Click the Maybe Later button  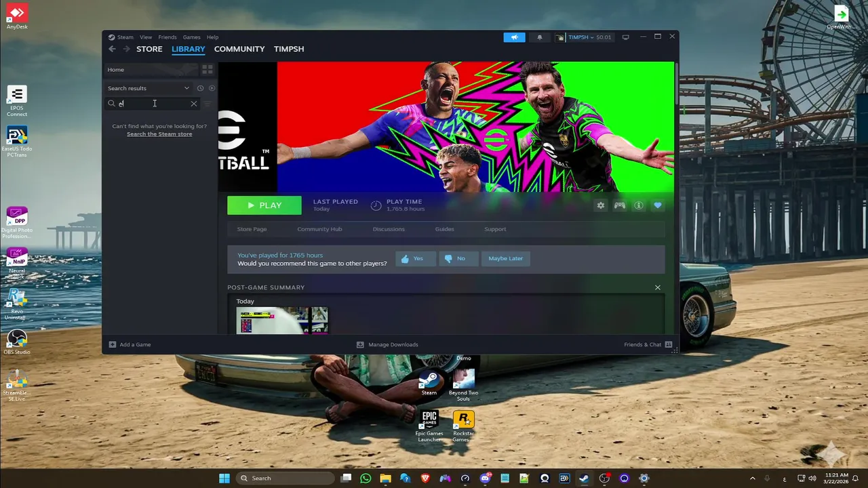point(506,258)
